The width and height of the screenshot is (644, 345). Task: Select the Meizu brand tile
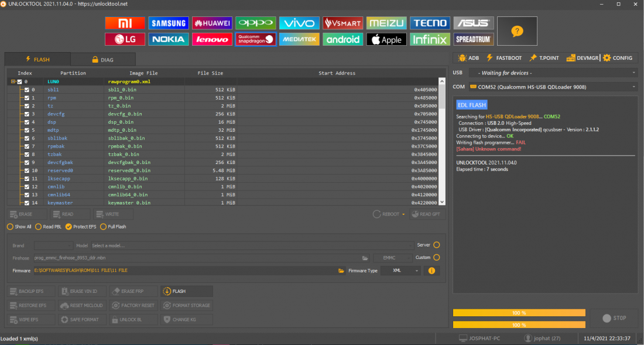tap(386, 23)
